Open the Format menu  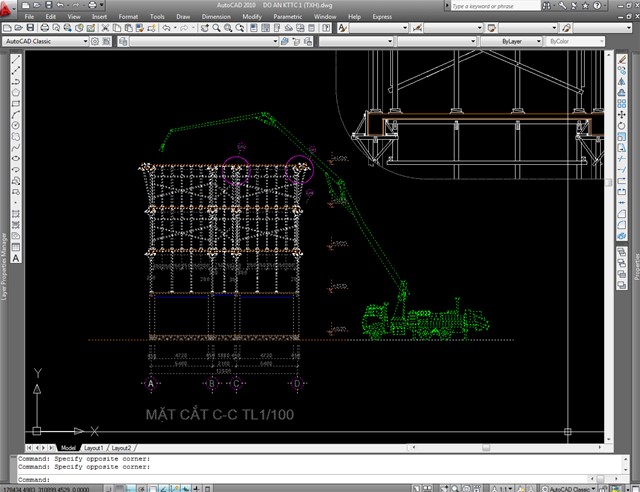pos(128,17)
